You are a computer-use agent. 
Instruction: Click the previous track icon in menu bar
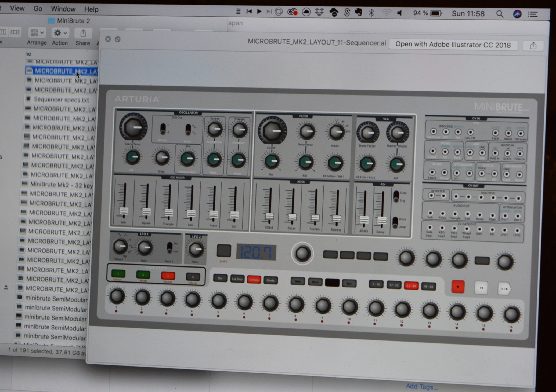click(249, 11)
